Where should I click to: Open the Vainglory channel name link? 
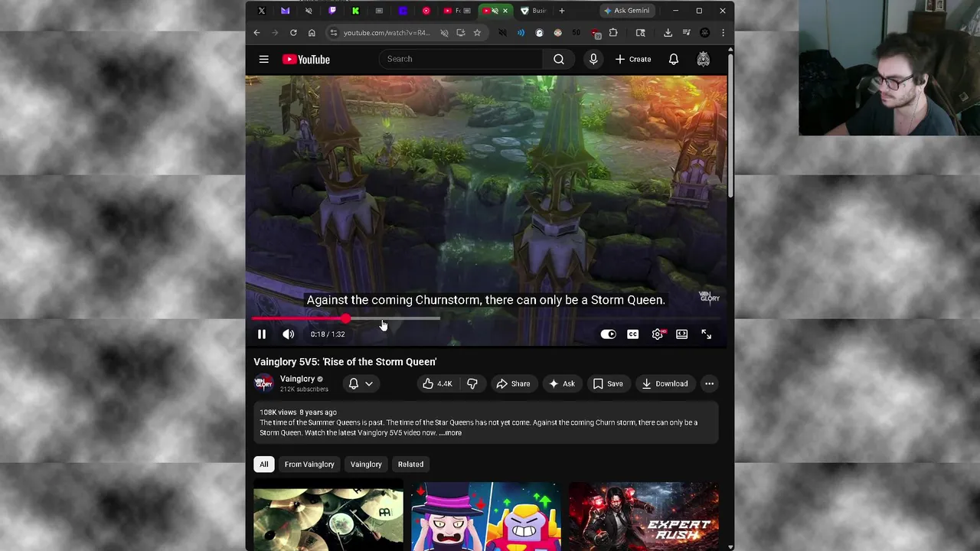tap(297, 379)
